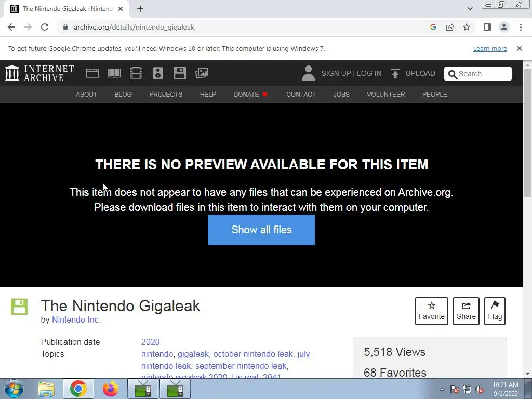
Task: Click the upload arrow icon
Action: click(395, 73)
